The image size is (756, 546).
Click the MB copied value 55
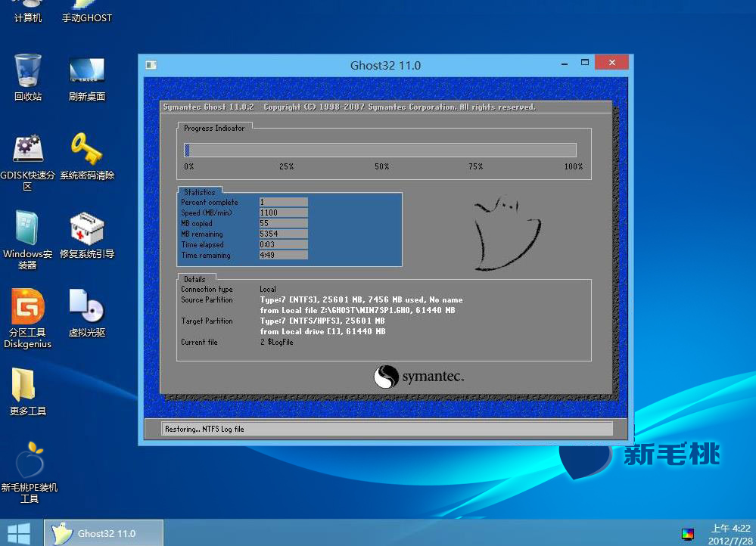tap(284, 223)
